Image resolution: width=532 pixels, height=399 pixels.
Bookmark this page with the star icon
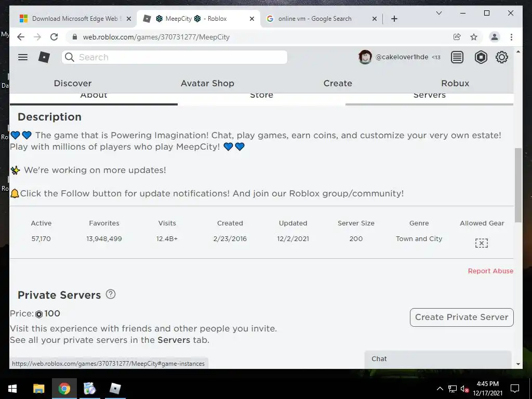[x=474, y=37]
